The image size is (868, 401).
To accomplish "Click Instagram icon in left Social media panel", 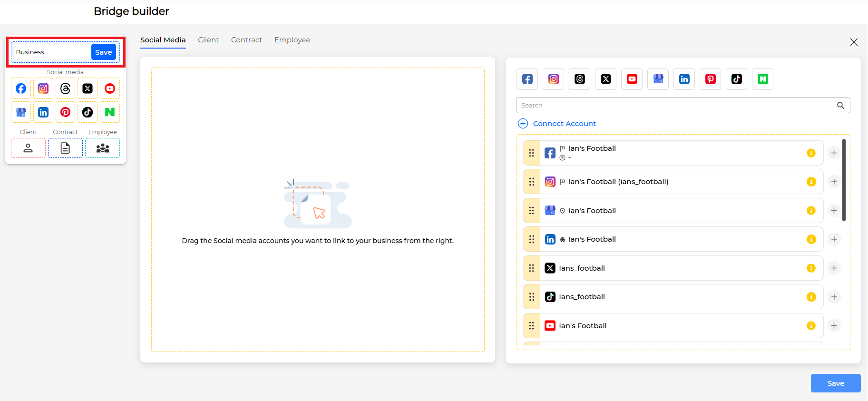I will [x=43, y=88].
